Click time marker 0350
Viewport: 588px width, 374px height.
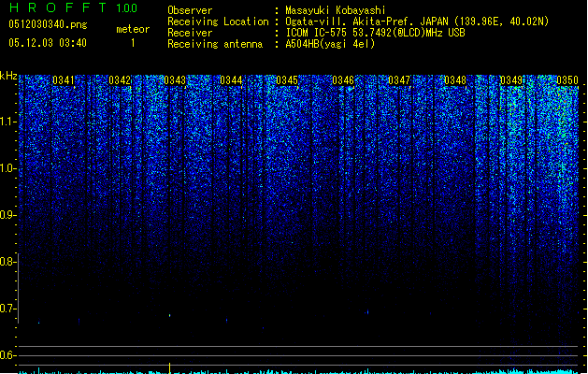pos(567,80)
